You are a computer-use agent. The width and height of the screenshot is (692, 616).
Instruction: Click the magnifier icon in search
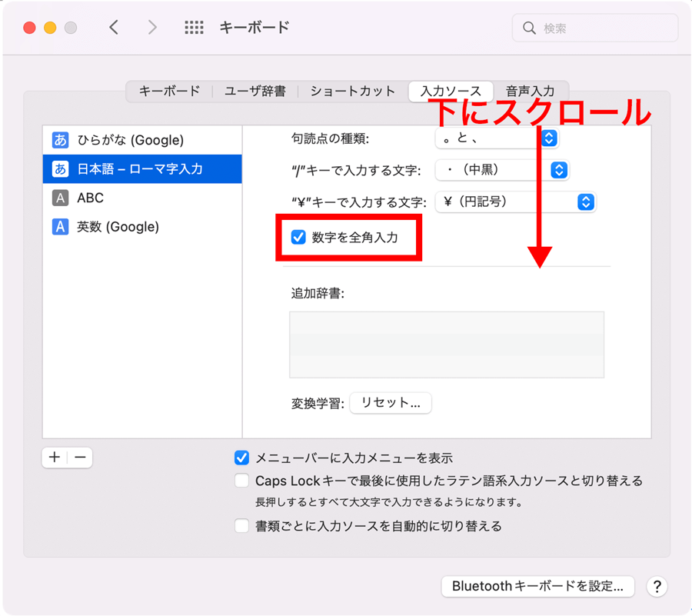(x=529, y=28)
